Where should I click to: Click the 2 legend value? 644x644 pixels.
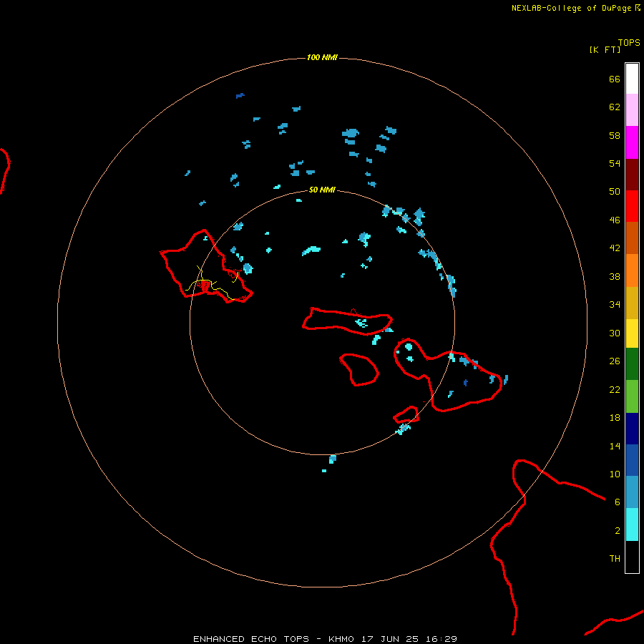click(x=618, y=531)
